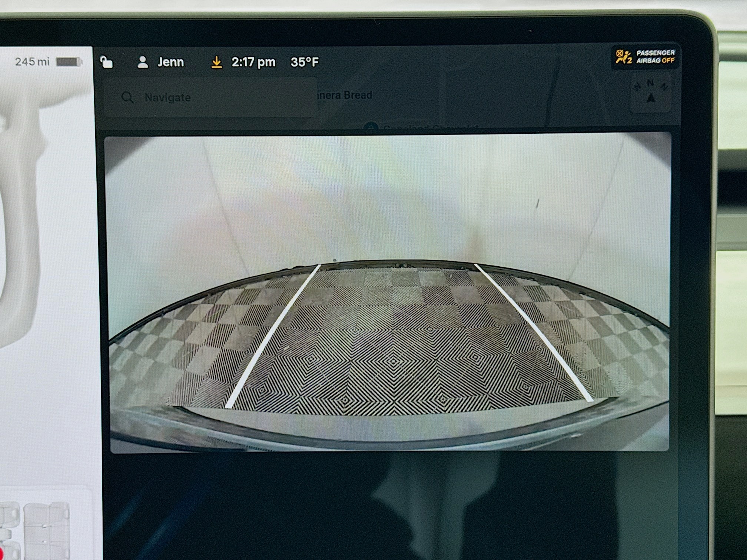The image size is (747, 560).
Task: Tap the 35°F outside temperature
Action: (305, 62)
